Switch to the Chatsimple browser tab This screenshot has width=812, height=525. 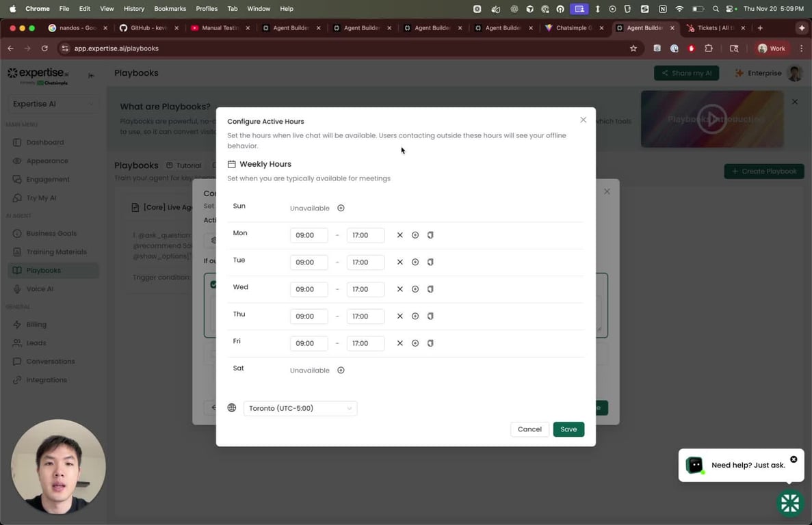coord(574,28)
